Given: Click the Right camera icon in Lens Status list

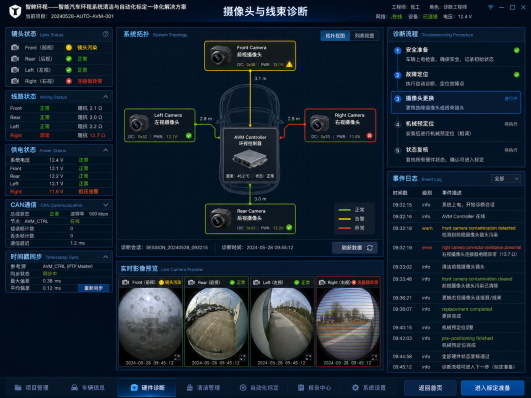Looking at the screenshot, I should (15, 81).
